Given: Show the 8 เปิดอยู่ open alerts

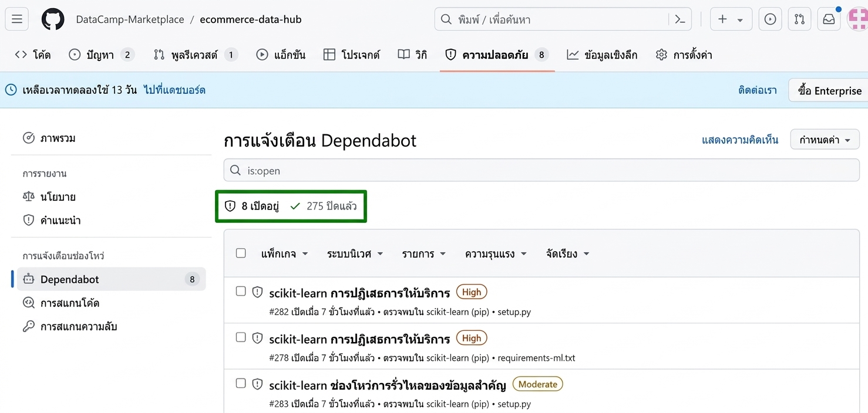Looking at the screenshot, I should (252, 206).
